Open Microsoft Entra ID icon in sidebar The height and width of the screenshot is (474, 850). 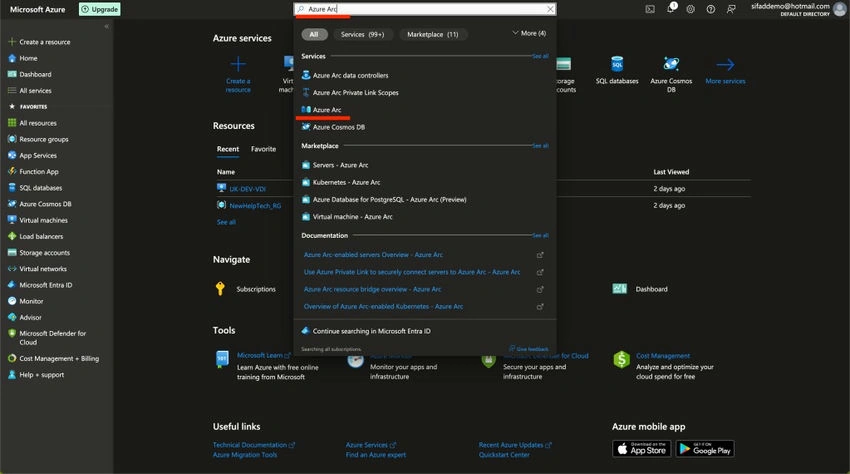pos(12,285)
